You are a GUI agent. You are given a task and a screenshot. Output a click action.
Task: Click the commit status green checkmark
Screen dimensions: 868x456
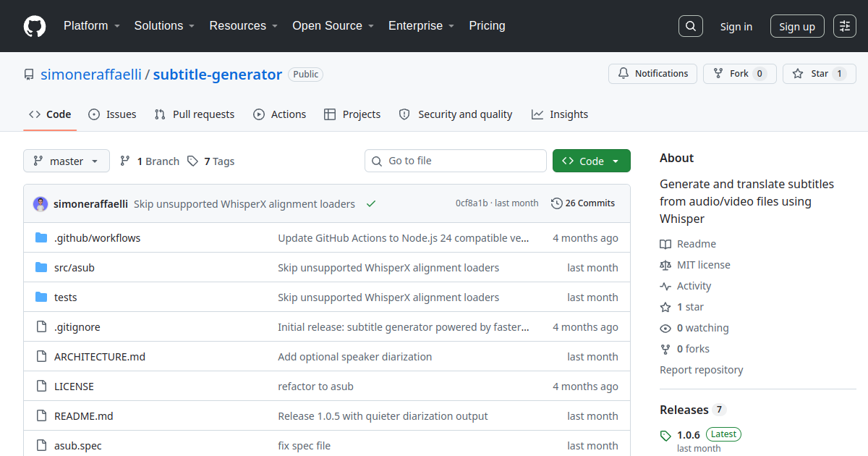tap(371, 204)
